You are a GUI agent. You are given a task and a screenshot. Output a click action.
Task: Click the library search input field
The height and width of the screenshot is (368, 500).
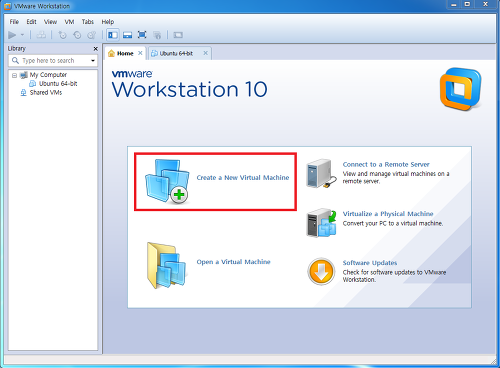coord(53,61)
